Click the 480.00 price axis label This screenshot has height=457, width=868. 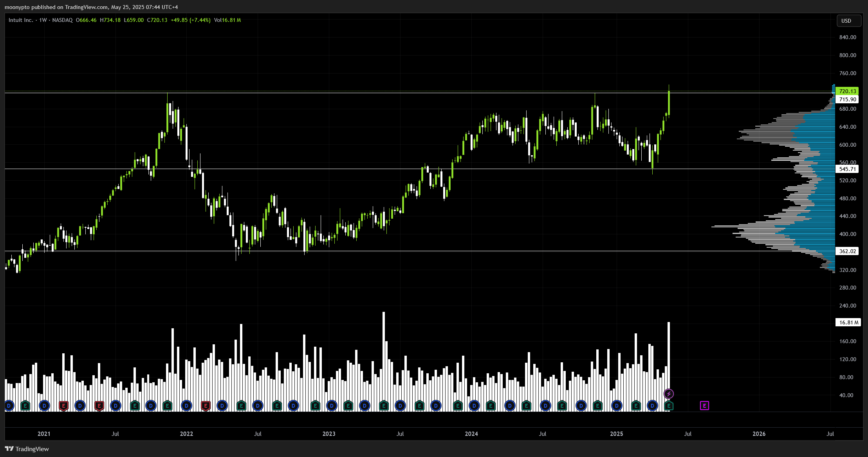[848, 198]
